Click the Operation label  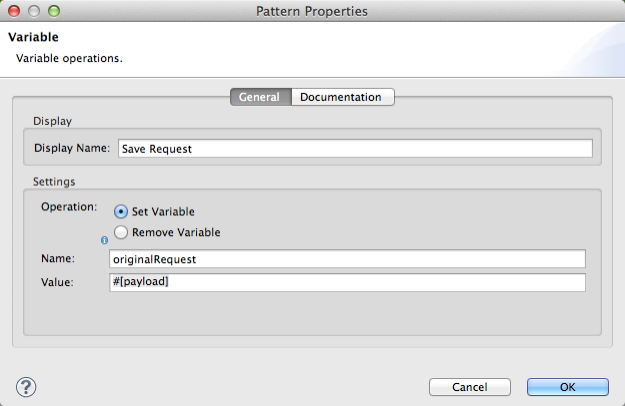point(68,207)
